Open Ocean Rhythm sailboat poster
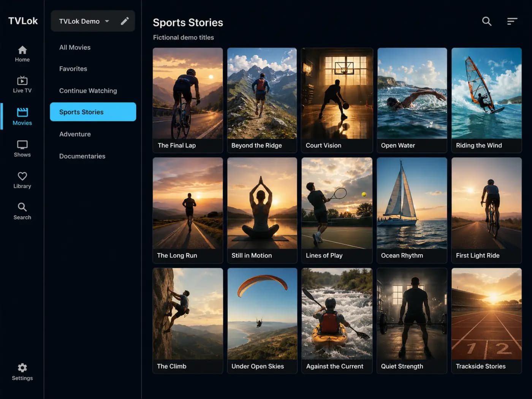Screen dimensions: 532x399 (412, 211)
